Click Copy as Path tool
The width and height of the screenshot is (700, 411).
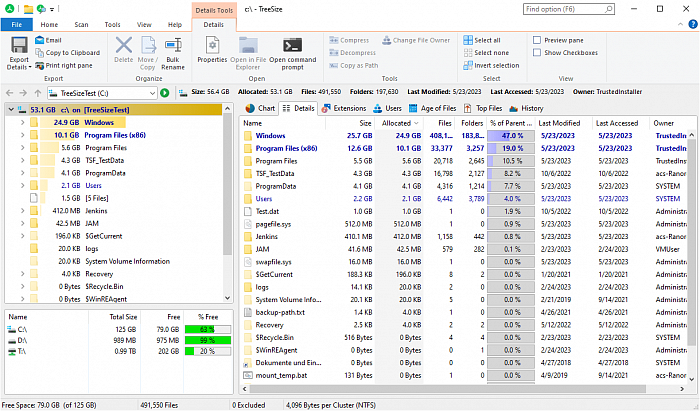354,66
